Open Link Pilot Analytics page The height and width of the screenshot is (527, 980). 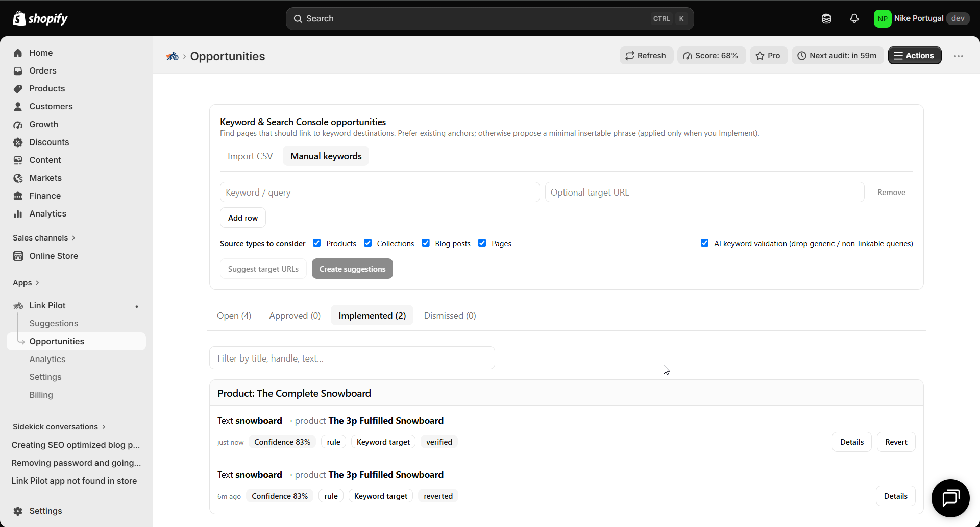pos(47,359)
